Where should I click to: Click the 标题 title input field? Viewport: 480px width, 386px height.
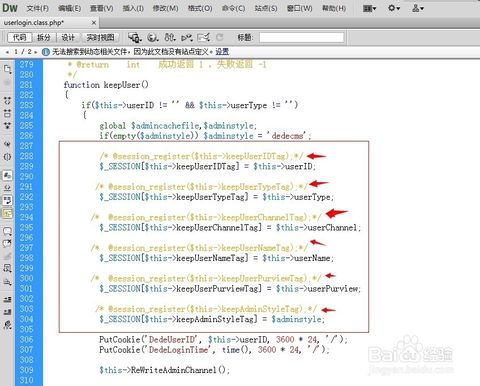click(302, 37)
